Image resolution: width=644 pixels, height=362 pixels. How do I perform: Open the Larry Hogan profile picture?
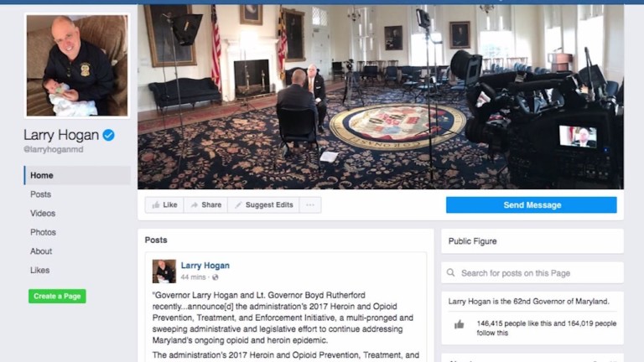pyautogui.click(x=77, y=65)
